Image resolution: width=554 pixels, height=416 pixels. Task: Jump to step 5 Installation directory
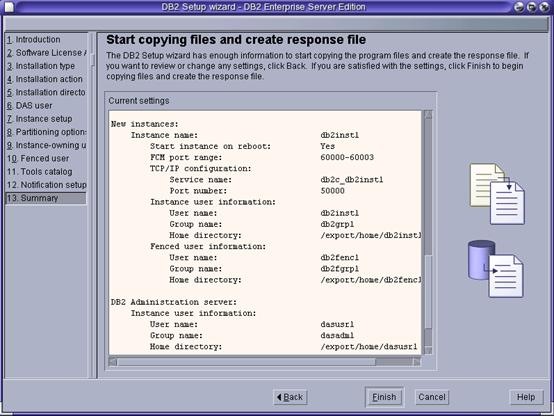coord(46,92)
